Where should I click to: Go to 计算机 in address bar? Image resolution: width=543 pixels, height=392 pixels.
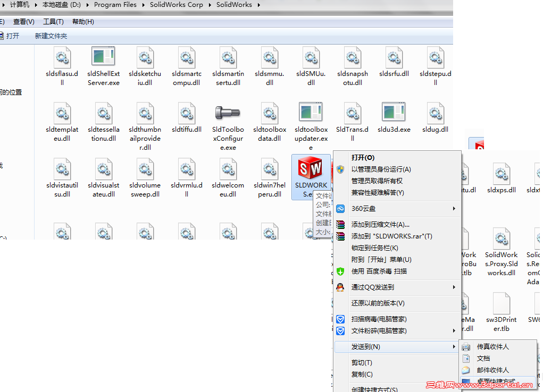pos(20,5)
